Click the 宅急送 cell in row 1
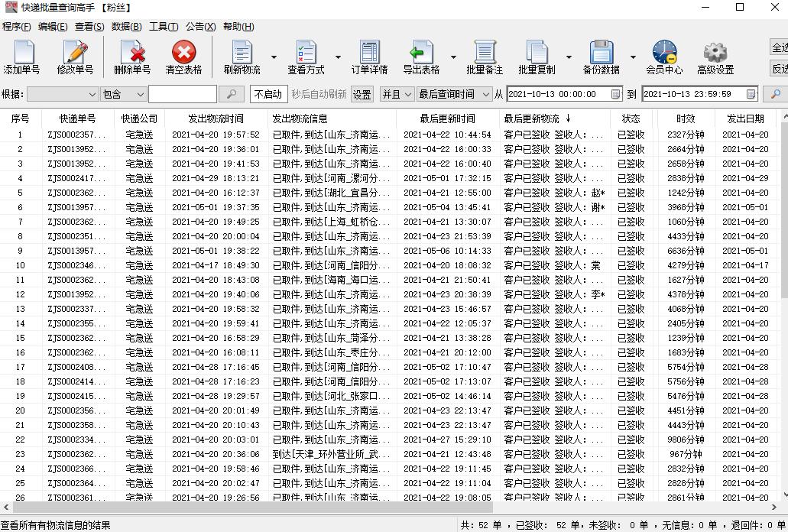 pos(139,135)
